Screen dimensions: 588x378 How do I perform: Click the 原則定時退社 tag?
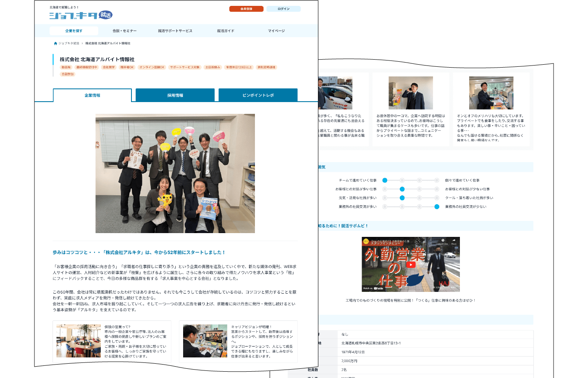pyautogui.click(x=267, y=67)
